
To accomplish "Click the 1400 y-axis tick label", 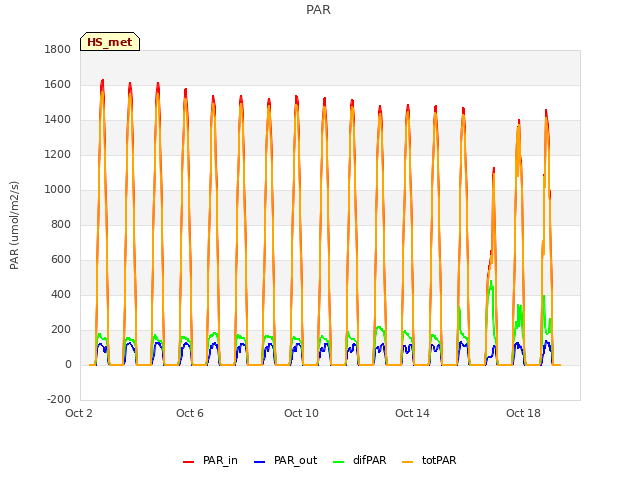I will (58, 120).
